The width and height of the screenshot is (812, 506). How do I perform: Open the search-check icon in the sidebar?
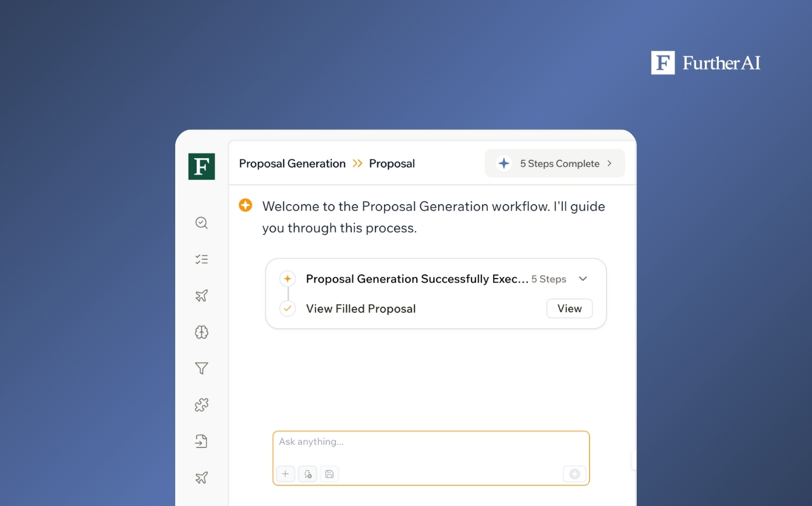(x=201, y=223)
